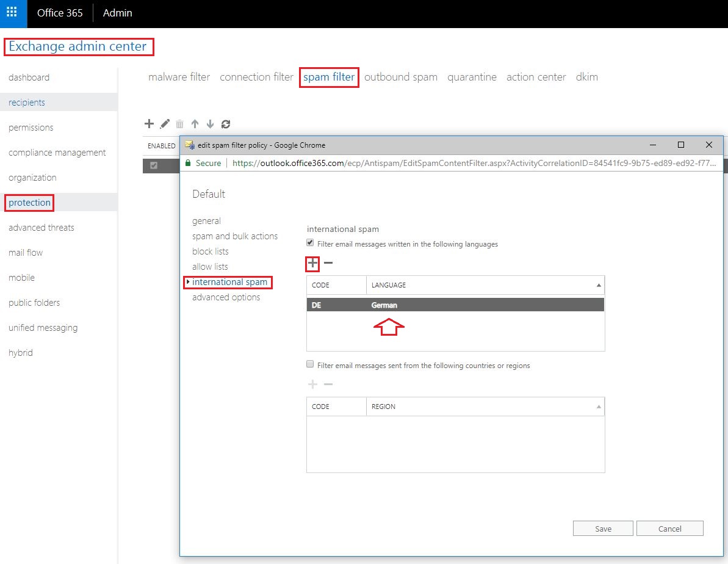Click the move down arrow icon
The width and height of the screenshot is (728, 564).
211,124
